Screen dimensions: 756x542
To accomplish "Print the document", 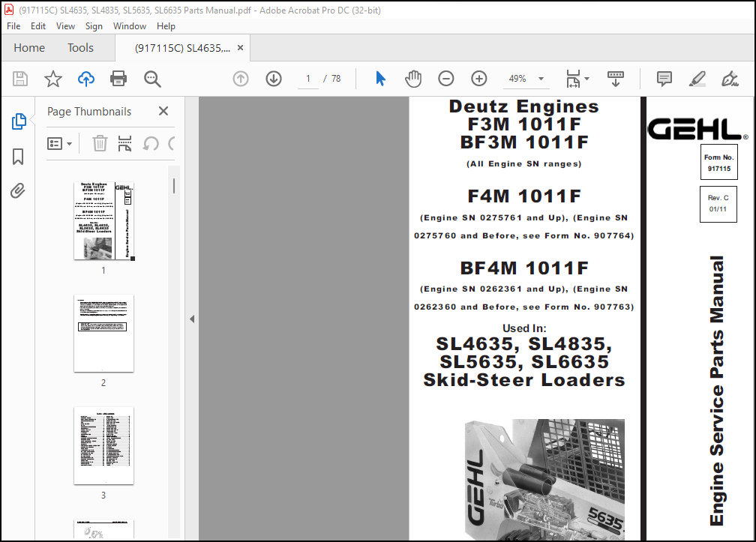I will [118, 79].
